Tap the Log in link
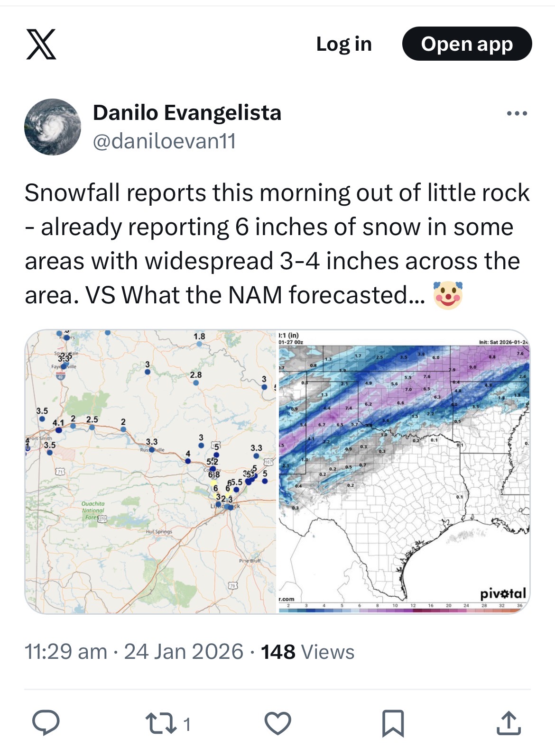Screen dimensions: 555x756 344,44
